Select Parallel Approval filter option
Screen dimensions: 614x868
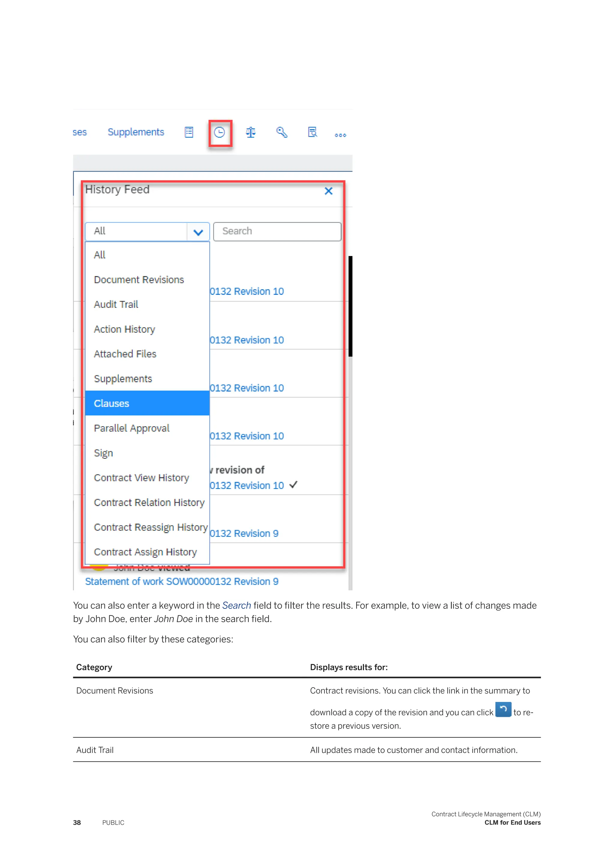coord(148,428)
